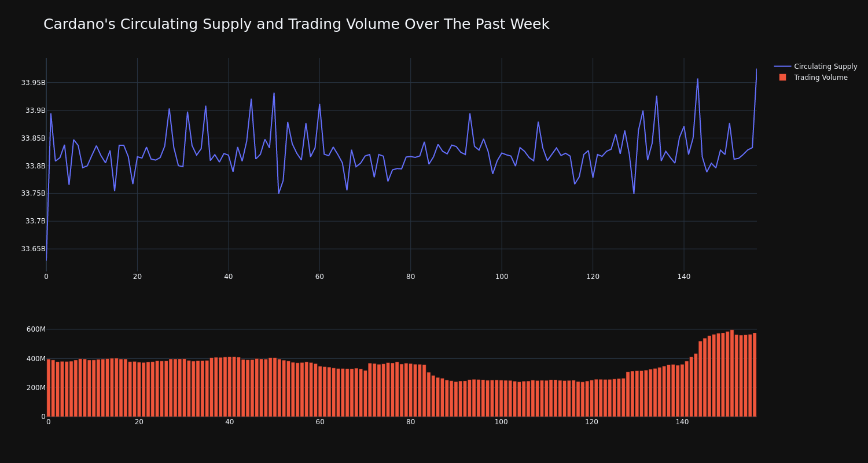Image resolution: width=868 pixels, height=463 pixels.
Task: Click x-axis tick 100 on supply chart
Action: pos(502,277)
